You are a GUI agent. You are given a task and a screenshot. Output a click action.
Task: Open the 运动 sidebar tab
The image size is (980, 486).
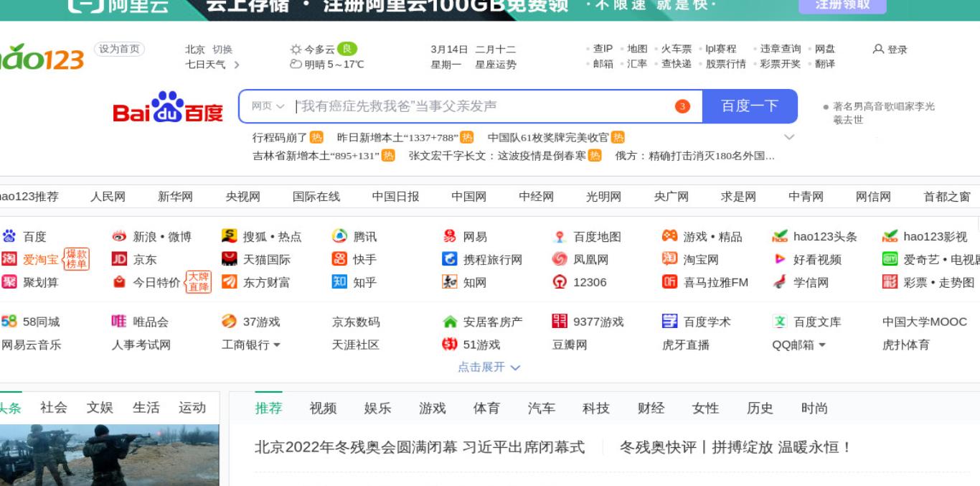(x=192, y=408)
